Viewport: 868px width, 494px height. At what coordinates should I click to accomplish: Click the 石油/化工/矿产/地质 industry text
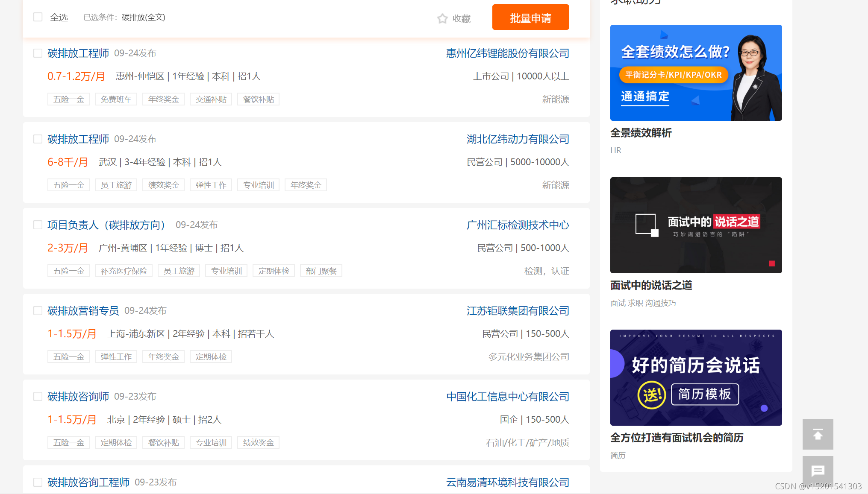tap(527, 442)
